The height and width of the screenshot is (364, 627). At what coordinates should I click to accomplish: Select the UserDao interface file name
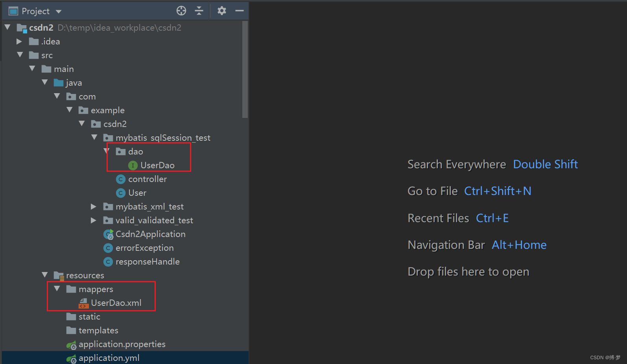point(157,165)
